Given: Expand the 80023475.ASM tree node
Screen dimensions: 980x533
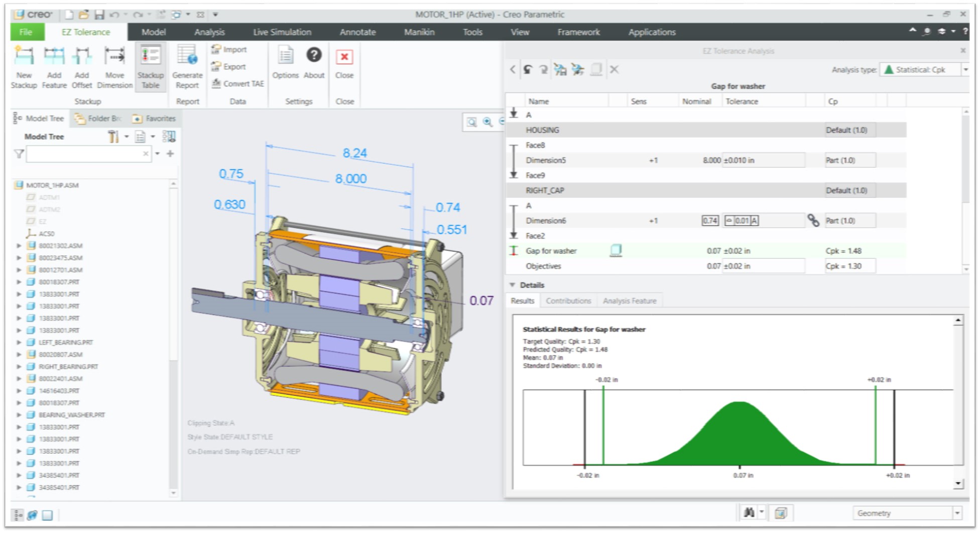Looking at the screenshot, I should click(19, 258).
